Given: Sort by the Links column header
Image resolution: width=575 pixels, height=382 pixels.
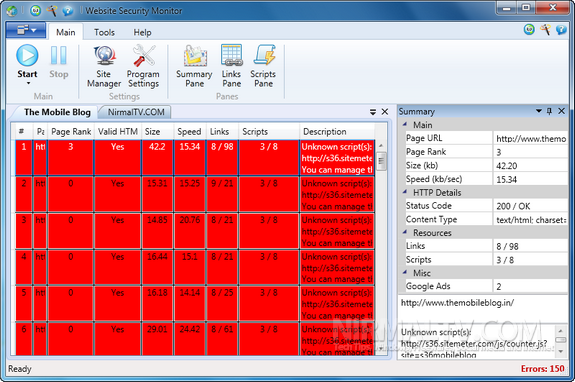Looking at the screenshot, I should 222,132.
